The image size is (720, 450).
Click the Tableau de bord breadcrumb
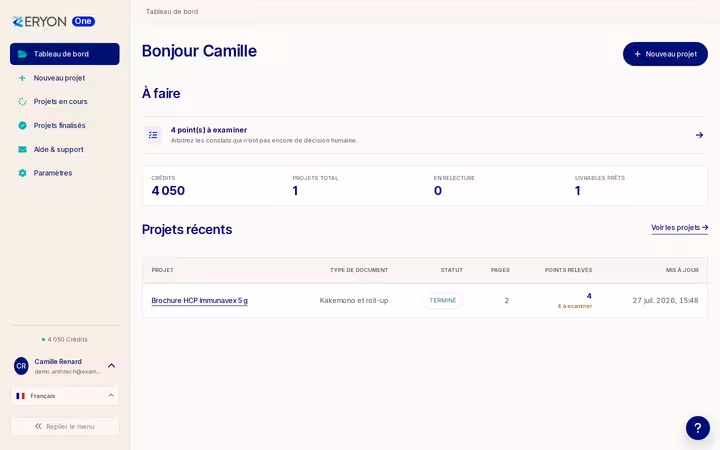172,11
